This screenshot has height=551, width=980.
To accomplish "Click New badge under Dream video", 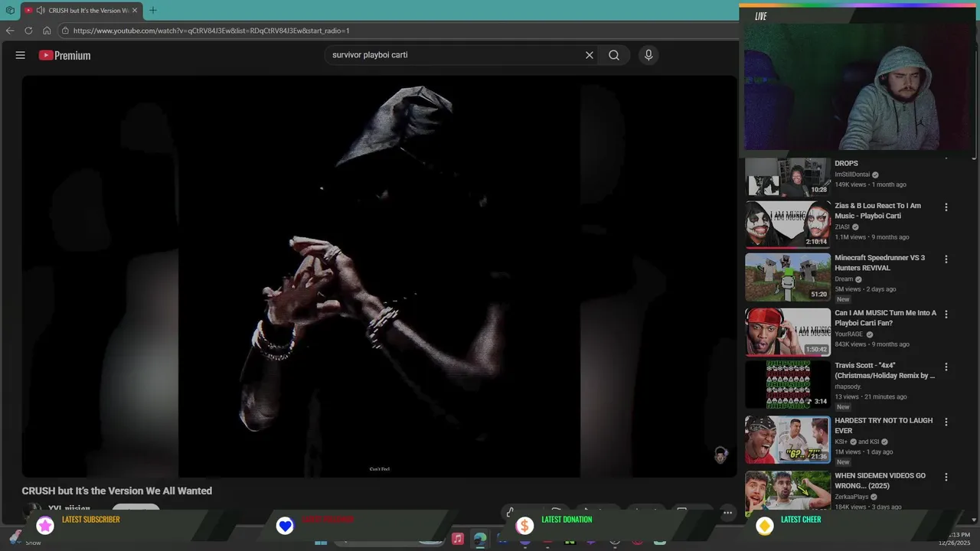I will [x=843, y=299].
